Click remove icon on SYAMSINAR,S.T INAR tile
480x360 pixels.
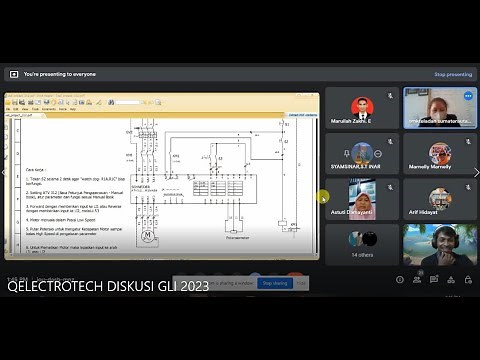click(x=378, y=154)
